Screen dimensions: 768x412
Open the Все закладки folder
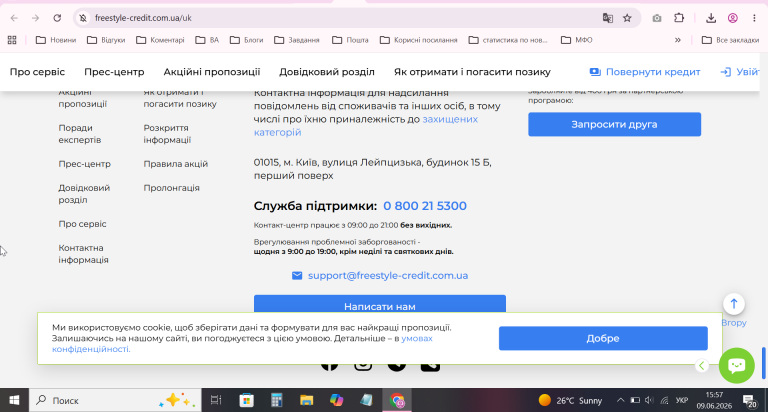pyautogui.click(x=730, y=40)
